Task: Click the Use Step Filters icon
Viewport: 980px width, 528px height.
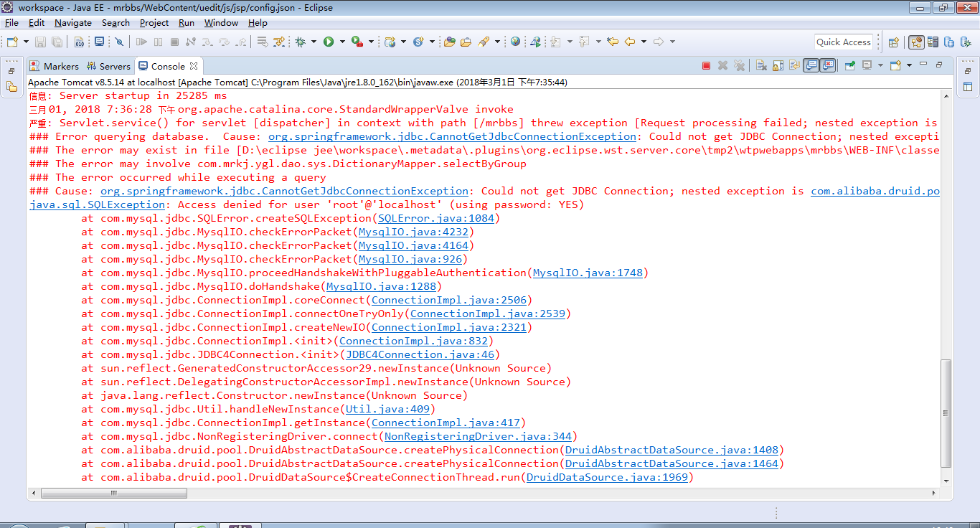Action: click(x=278, y=42)
